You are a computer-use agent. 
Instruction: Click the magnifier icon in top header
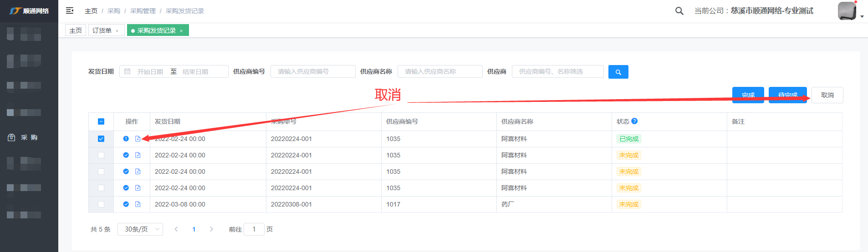(679, 11)
